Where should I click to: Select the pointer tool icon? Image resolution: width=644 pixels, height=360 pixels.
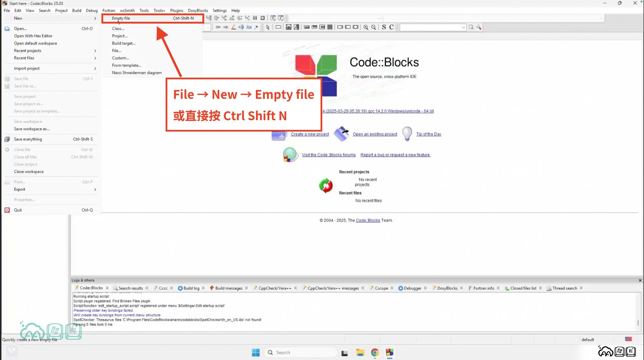[x=268, y=27]
